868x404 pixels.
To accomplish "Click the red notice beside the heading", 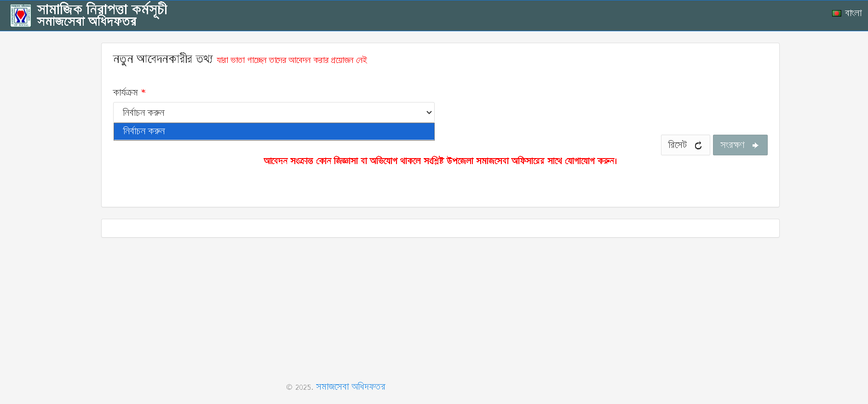I will click(292, 60).
